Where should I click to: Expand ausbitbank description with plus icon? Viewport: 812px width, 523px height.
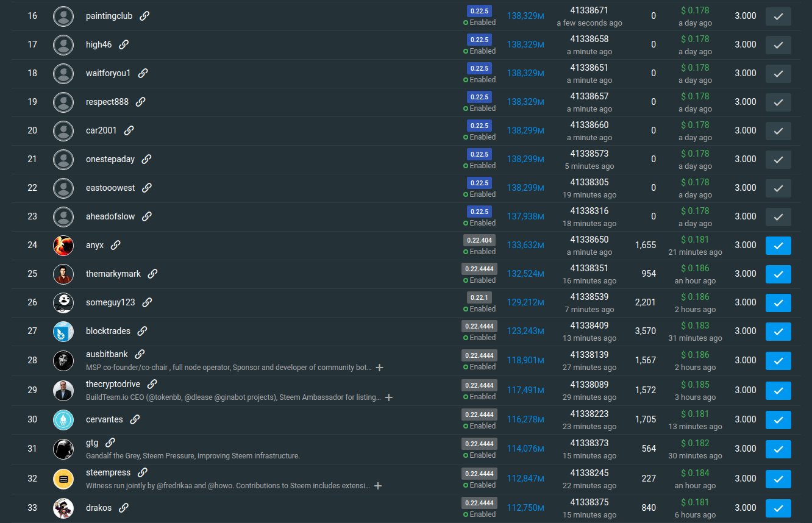tap(379, 368)
